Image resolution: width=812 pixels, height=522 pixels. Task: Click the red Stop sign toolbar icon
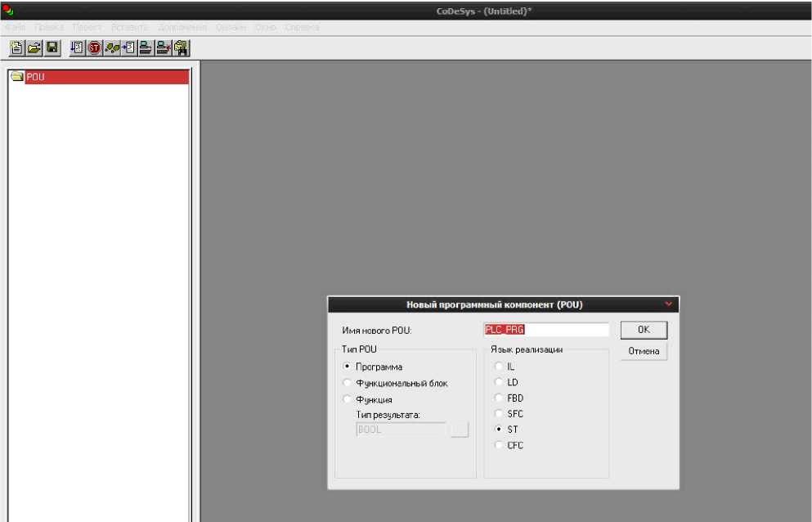[94, 48]
